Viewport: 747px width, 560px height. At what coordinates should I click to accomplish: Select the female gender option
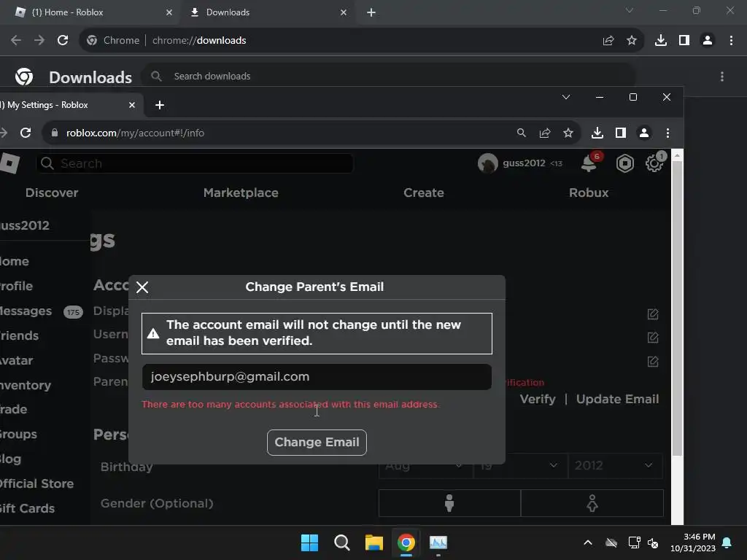(592, 503)
